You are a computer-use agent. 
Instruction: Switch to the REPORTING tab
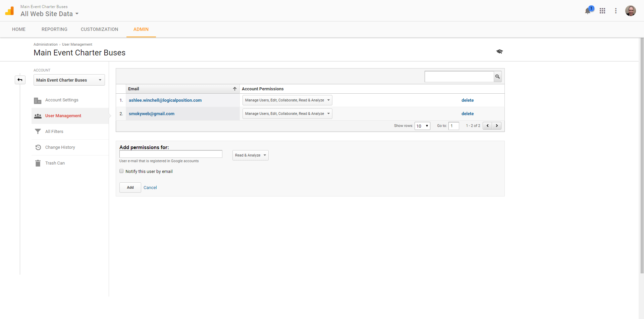click(x=54, y=29)
